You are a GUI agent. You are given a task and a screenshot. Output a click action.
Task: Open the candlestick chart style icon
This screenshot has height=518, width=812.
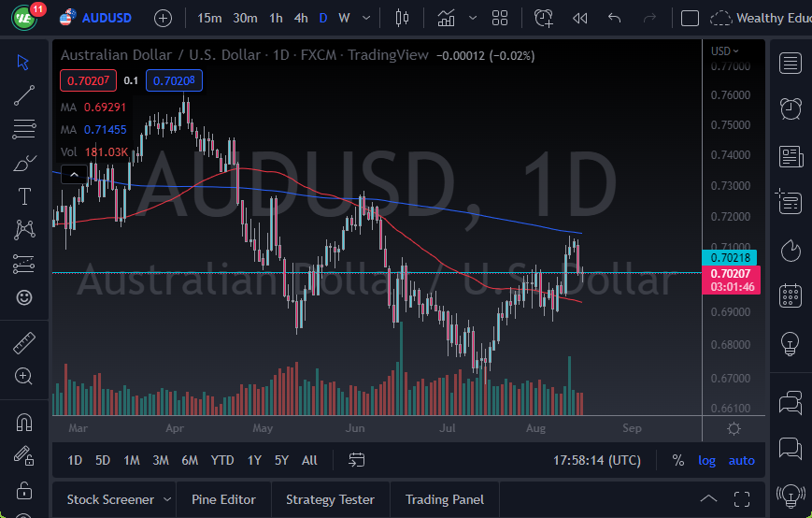point(403,18)
